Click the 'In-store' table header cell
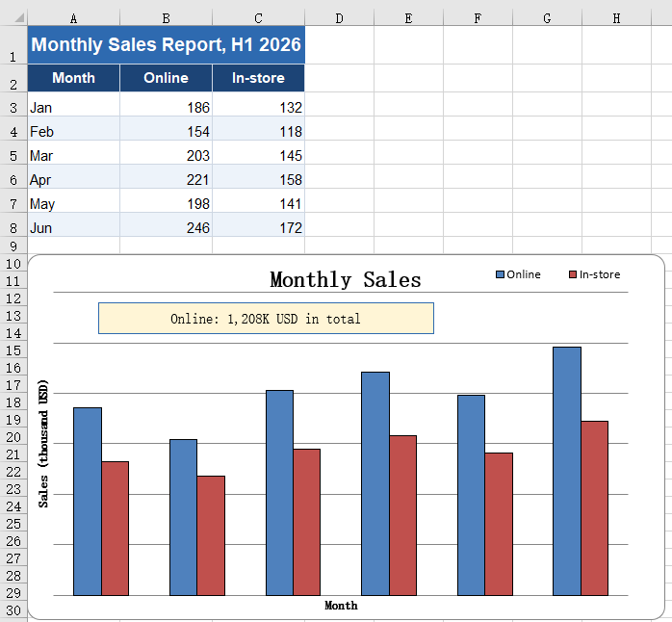Image resolution: width=672 pixels, height=622 pixels. tap(258, 78)
